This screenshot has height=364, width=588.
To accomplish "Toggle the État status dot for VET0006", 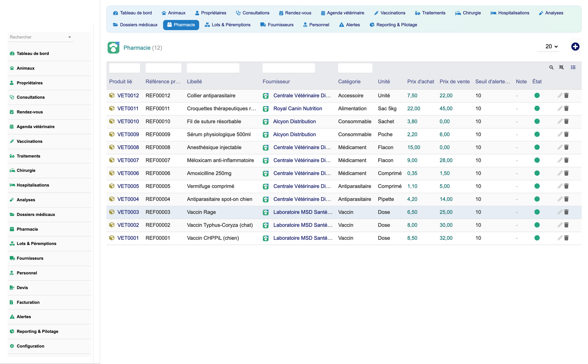I will click(537, 173).
